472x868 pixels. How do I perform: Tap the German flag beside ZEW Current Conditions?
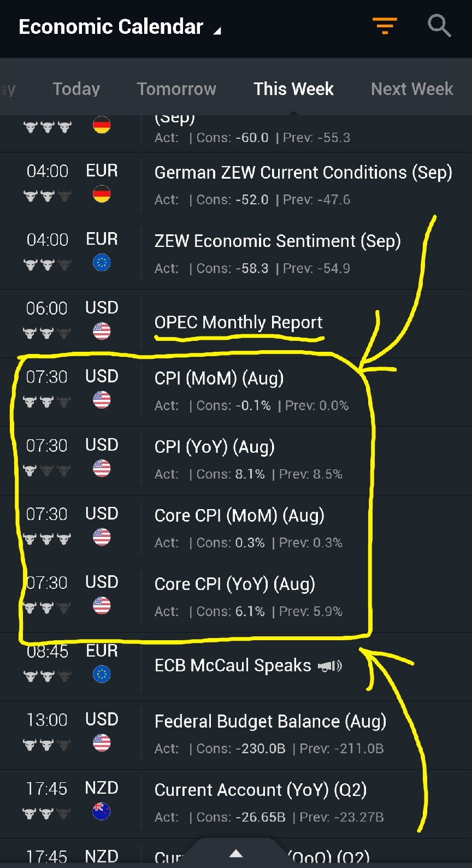pos(102,194)
